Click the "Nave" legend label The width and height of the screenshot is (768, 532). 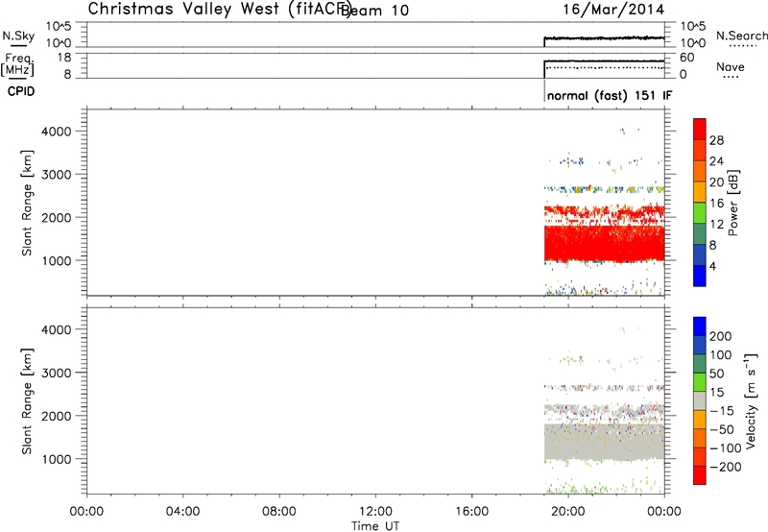coord(731,66)
